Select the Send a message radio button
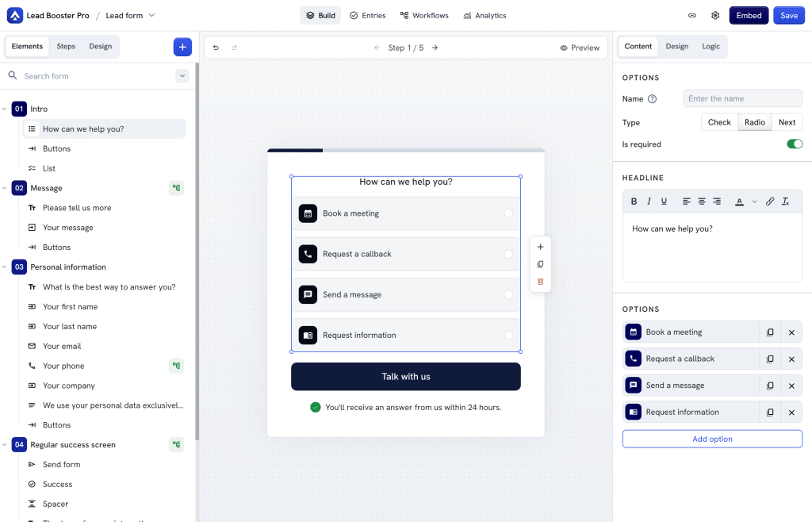The height and width of the screenshot is (522, 812). click(x=508, y=294)
